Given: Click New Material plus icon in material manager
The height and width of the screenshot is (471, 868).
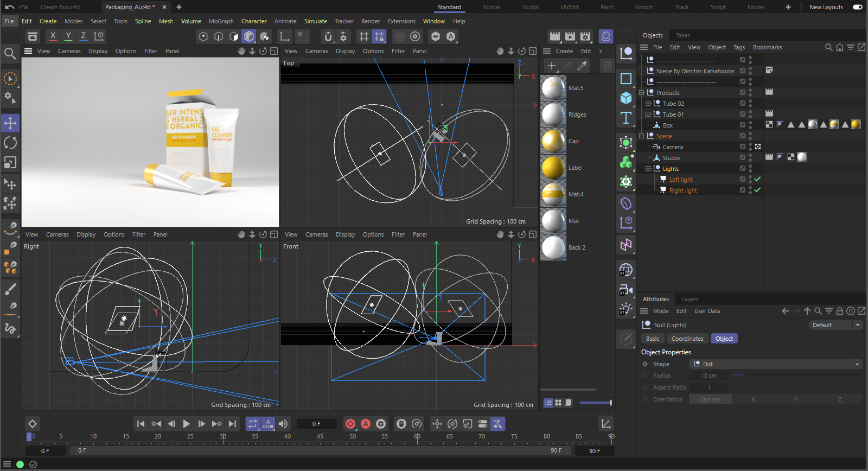Looking at the screenshot, I should click(x=552, y=66).
